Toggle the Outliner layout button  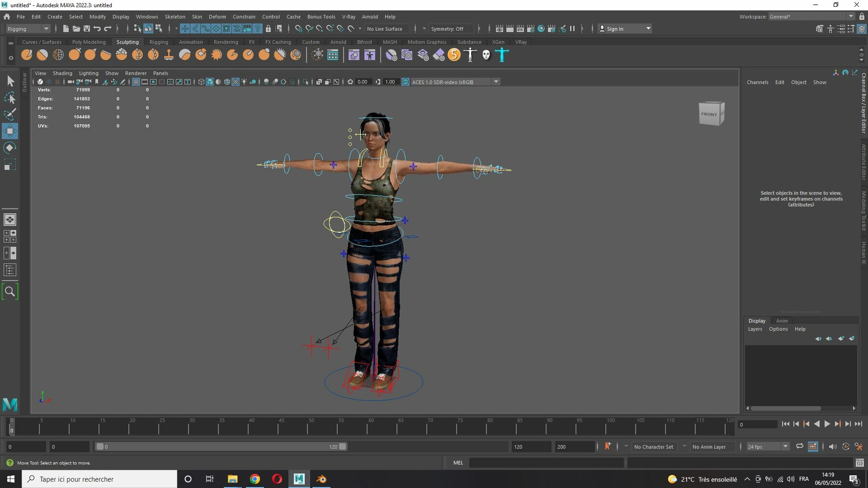[x=10, y=270]
